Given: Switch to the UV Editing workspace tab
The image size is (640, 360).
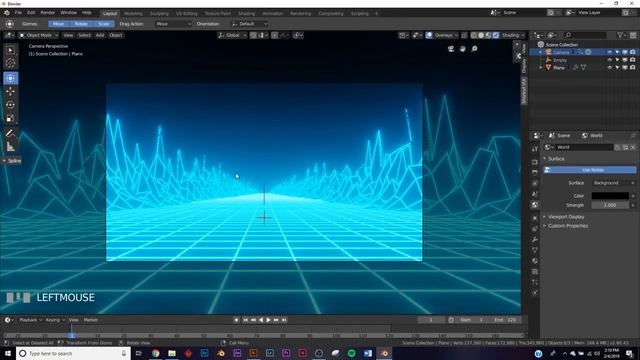Looking at the screenshot, I should coord(187,13).
